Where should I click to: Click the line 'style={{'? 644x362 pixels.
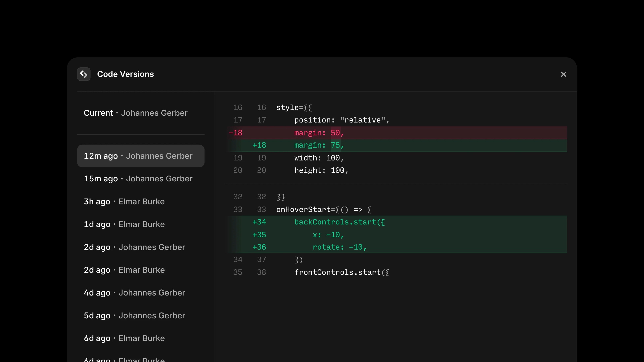[294, 108]
